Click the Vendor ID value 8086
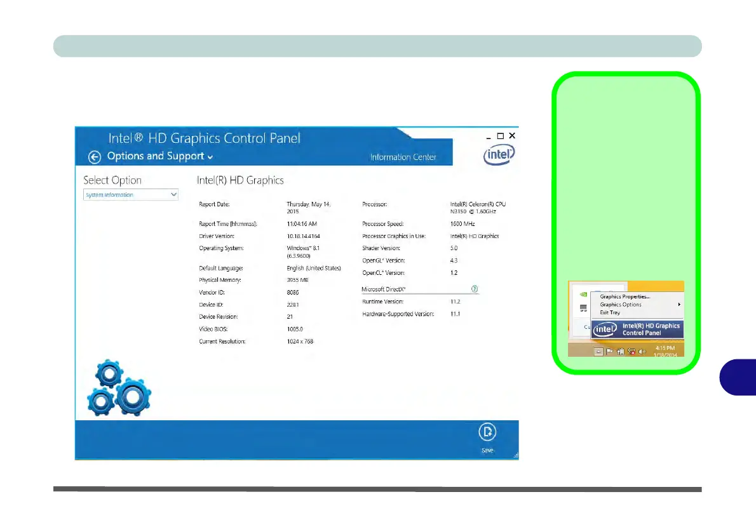756x532 pixels. [x=293, y=293]
